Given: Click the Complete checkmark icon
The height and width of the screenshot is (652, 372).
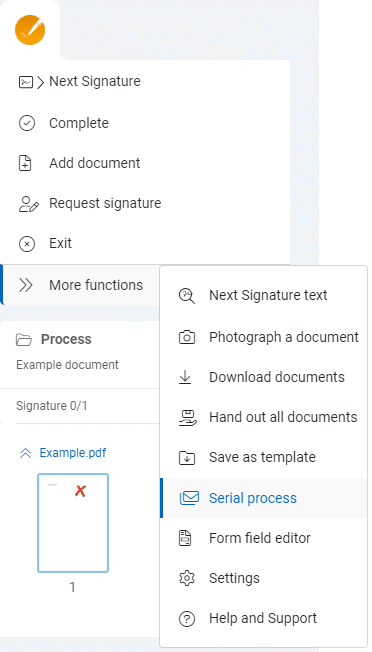Looking at the screenshot, I should click(x=27, y=123).
